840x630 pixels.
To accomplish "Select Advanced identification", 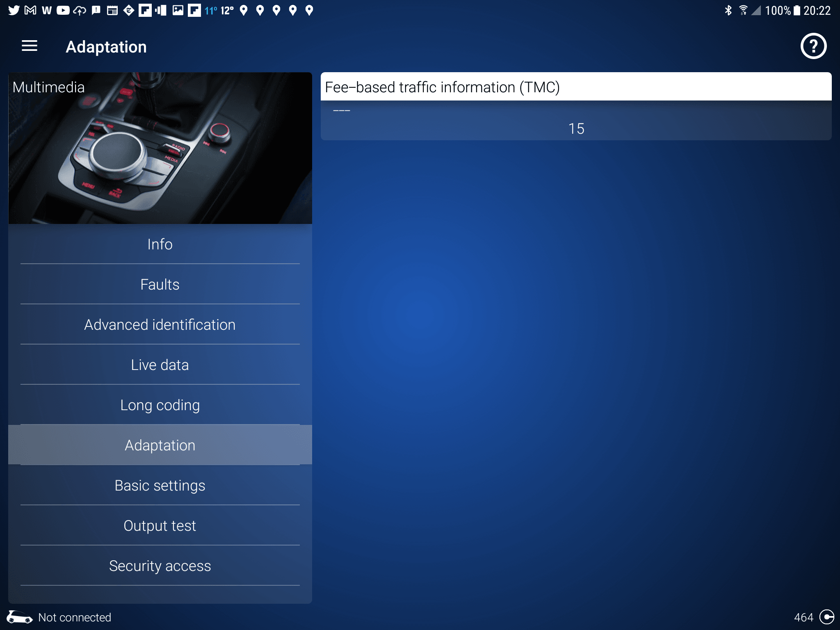I will coord(160,325).
